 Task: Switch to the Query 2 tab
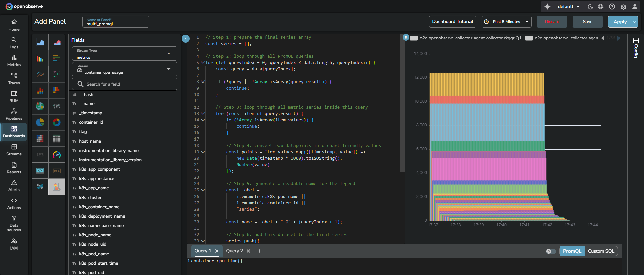coord(234,251)
